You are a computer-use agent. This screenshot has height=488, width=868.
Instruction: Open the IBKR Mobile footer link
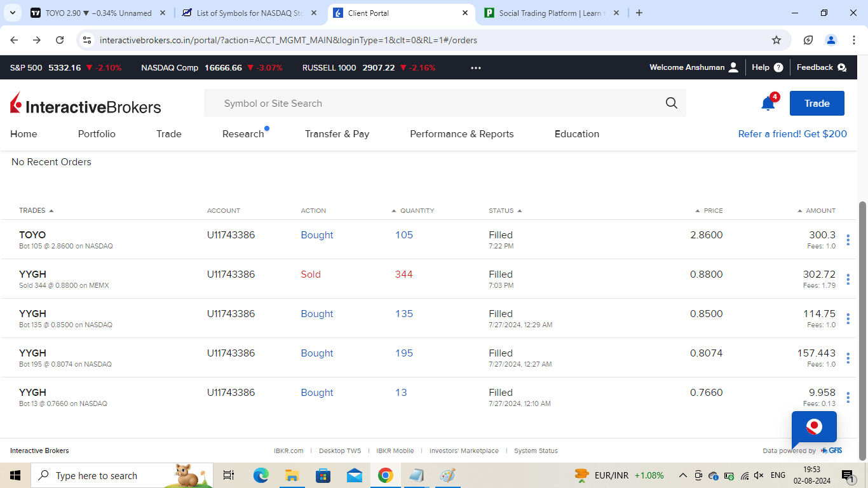[x=395, y=451]
